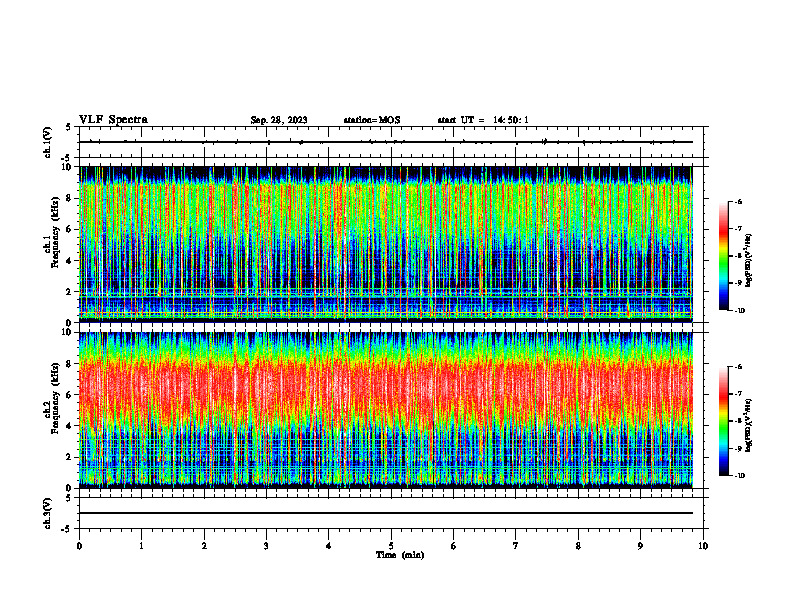Click the time axis tick label "4"
The width and height of the screenshot is (792, 612).
point(329,546)
